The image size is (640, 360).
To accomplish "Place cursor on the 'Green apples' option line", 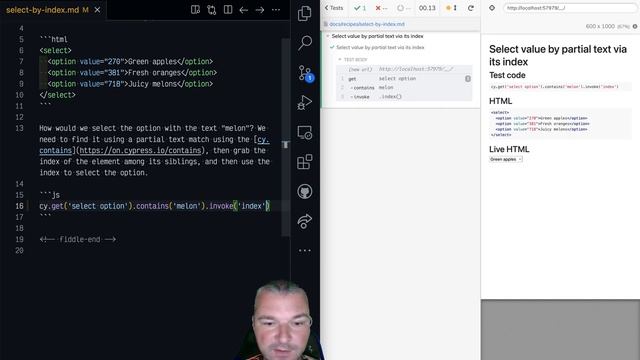I will (130, 61).
